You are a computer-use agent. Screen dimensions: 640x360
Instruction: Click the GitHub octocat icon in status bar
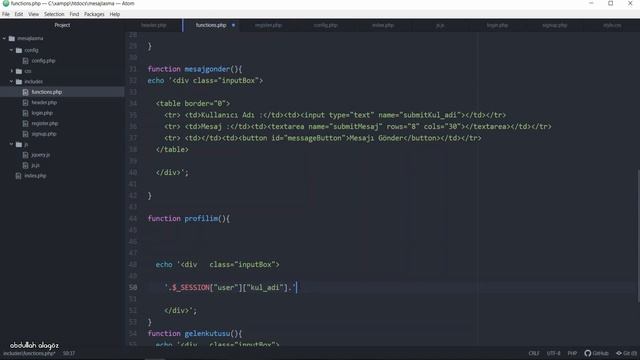(588, 353)
